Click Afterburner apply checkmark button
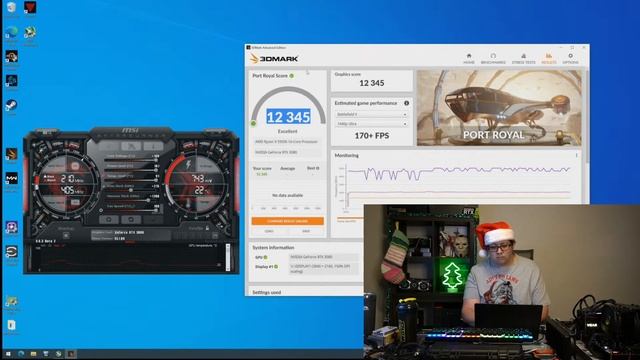 click(153, 219)
